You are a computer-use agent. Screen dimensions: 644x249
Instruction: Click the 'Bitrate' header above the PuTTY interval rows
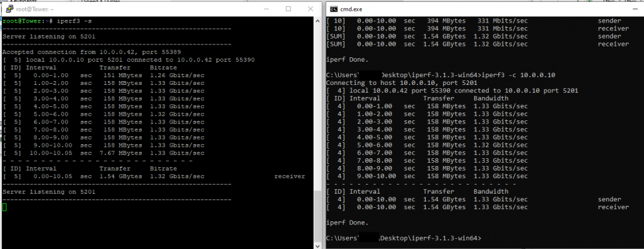click(x=163, y=68)
